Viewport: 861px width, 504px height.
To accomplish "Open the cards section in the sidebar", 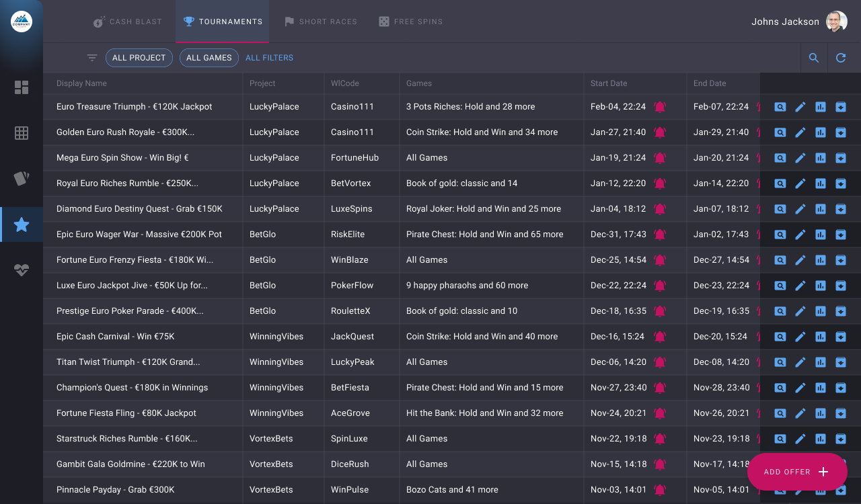I will (x=22, y=179).
